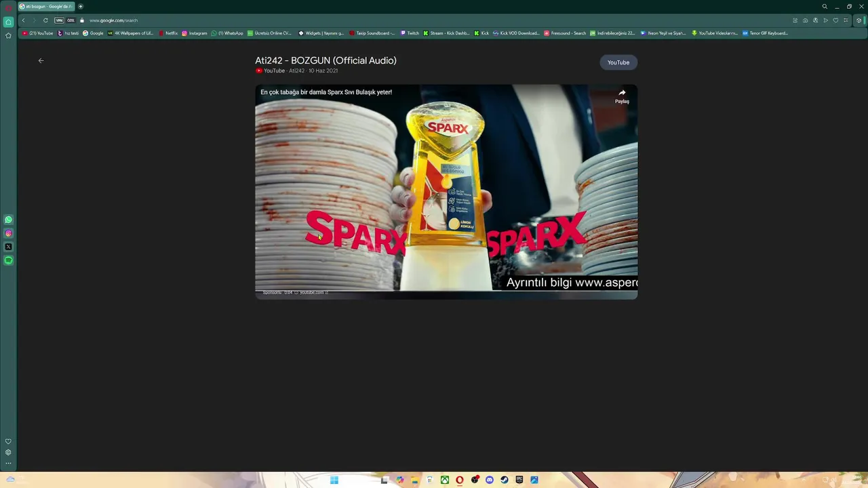
Task: Open the Instagram bookmark in bookmarks bar
Action: [195, 33]
